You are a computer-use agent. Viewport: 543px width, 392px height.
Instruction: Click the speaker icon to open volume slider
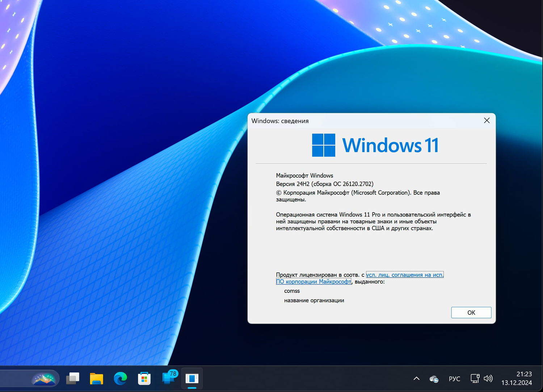488,378
